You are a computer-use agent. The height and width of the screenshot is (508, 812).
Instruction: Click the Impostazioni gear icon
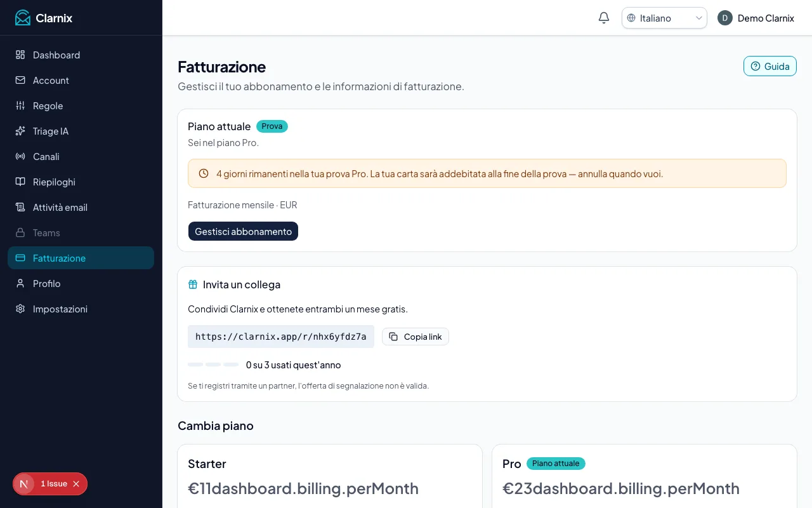coord(20,309)
